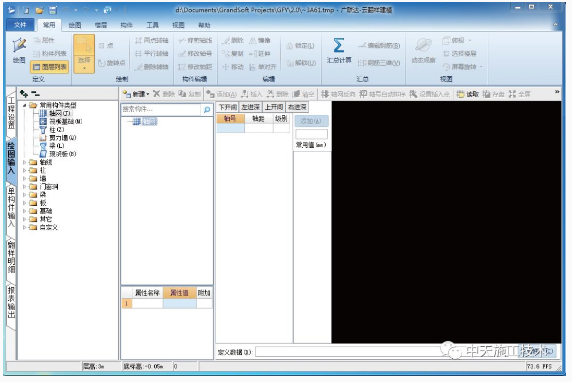Expand toolbar overflow chevron at right
The image size is (572, 382).
557,92
